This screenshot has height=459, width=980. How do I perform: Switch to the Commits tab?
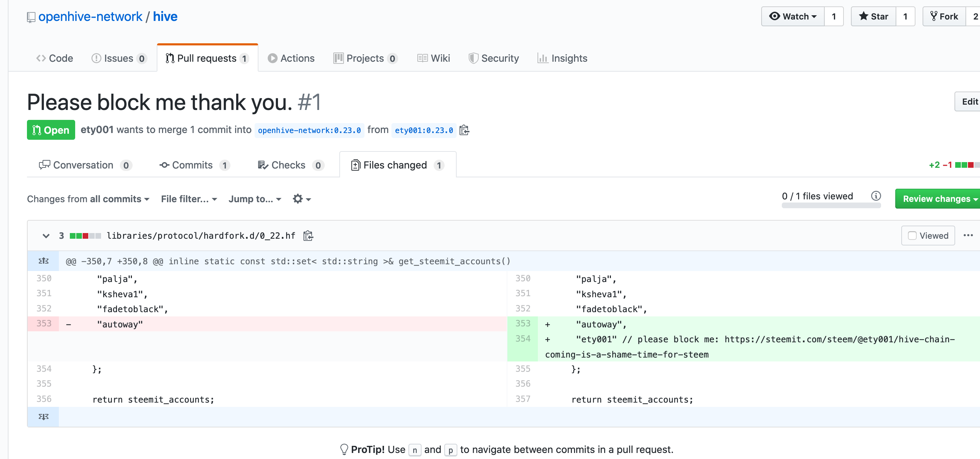click(x=194, y=165)
